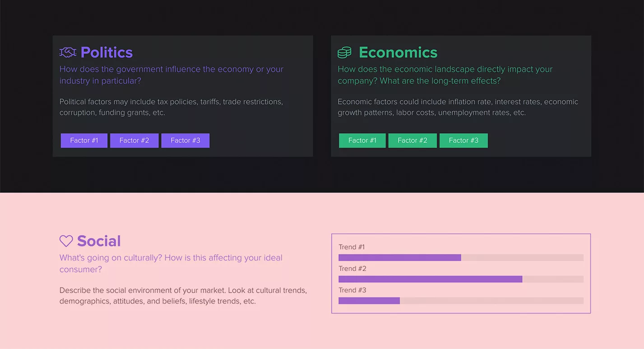Screen dimensions: 644x349
Task: Click the Economics section title
Action: (x=398, y=52)
